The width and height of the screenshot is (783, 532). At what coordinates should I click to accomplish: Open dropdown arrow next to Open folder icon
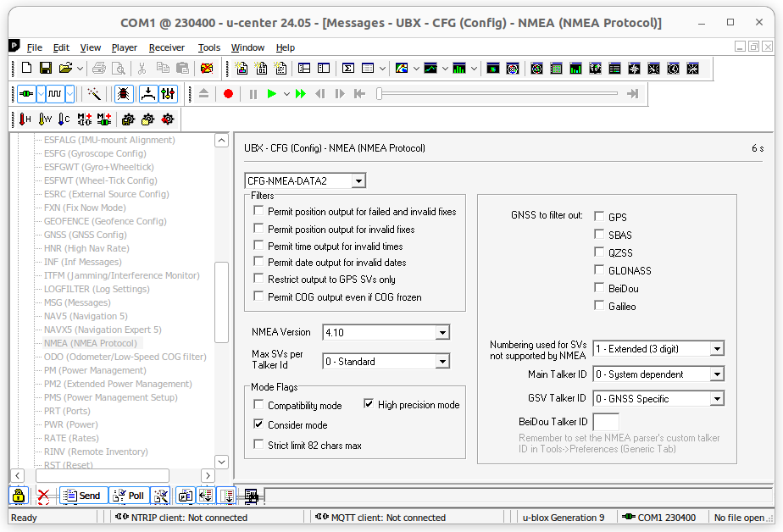pyautogui.click(x=80, y=69)
